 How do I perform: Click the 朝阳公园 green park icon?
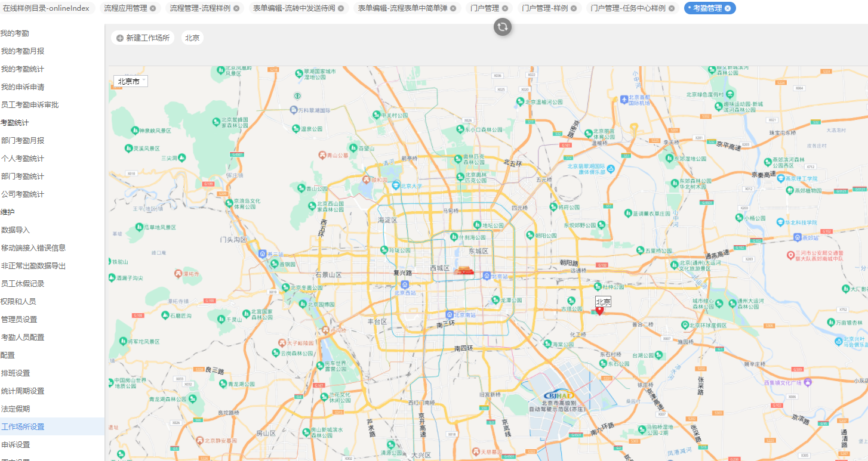coord(530,236)
